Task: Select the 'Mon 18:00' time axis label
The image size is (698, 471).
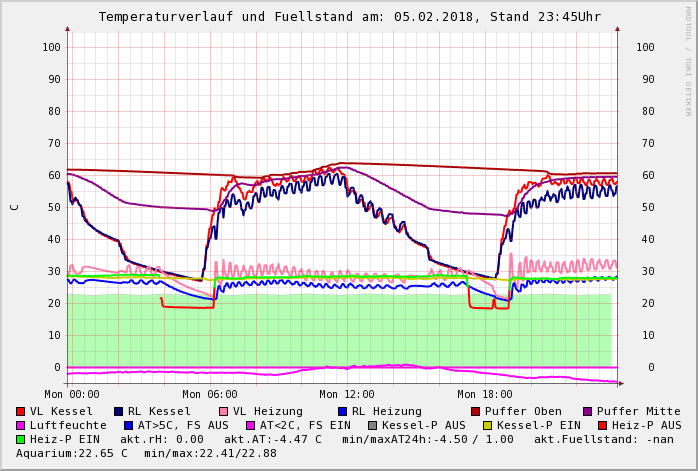Action: pyautogui.click(x=484, y=394)
